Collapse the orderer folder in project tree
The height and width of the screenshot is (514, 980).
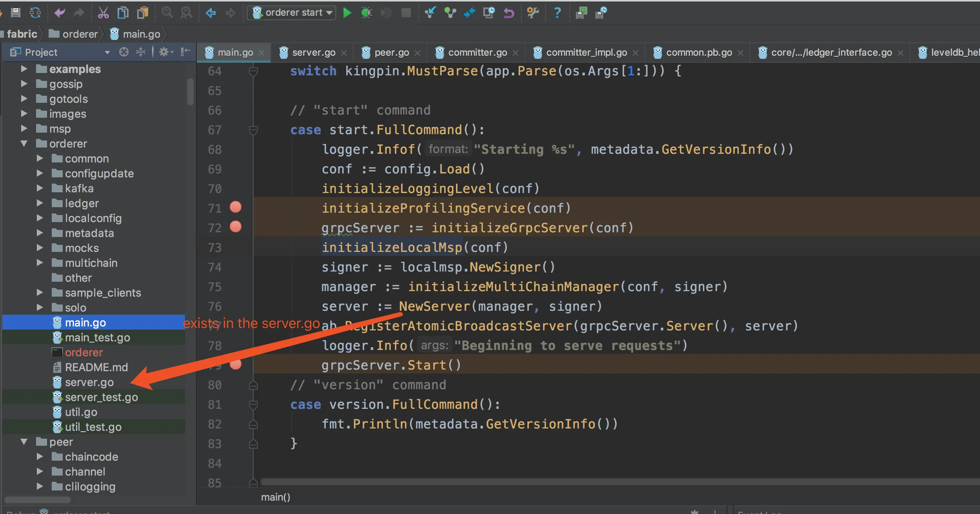coord(24,144)
